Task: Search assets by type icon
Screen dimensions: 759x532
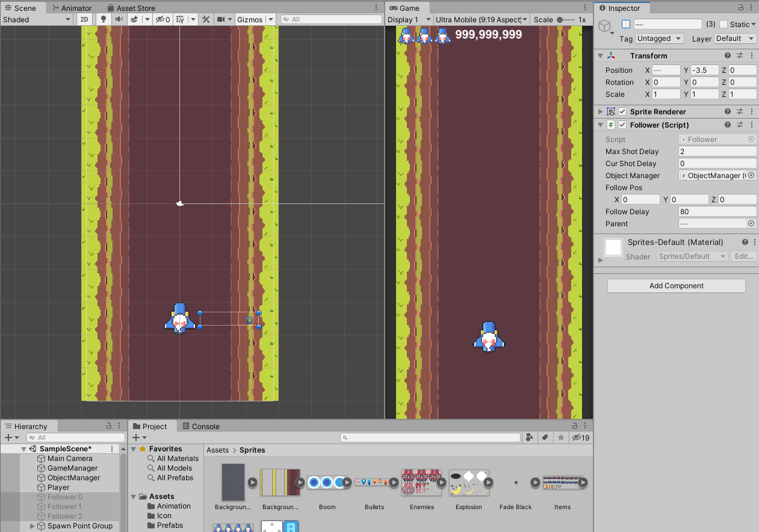Action: (x=530, y=438)
